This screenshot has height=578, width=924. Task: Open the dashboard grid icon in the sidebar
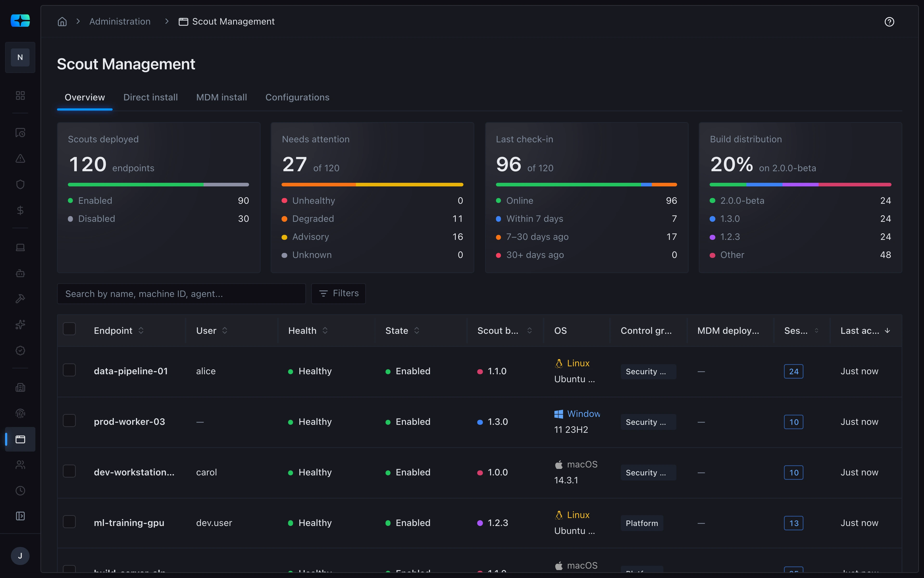pos(20,96)
